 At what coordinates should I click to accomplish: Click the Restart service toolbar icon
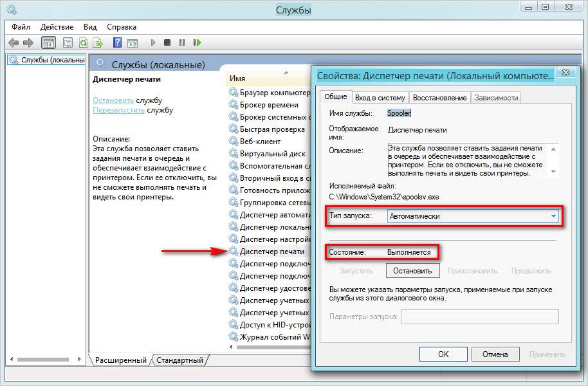[197, 43]
